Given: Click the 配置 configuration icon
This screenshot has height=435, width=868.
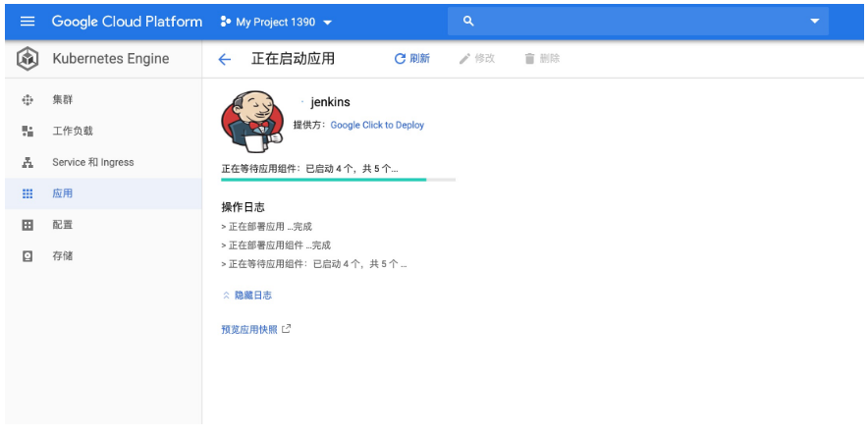Looking at the screenshot, I should tap(27, 225).
